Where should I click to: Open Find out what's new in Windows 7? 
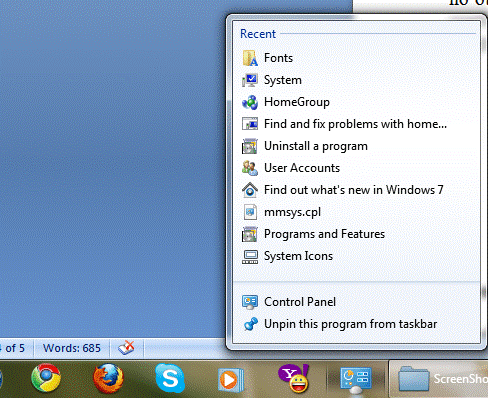coord(356,190)
